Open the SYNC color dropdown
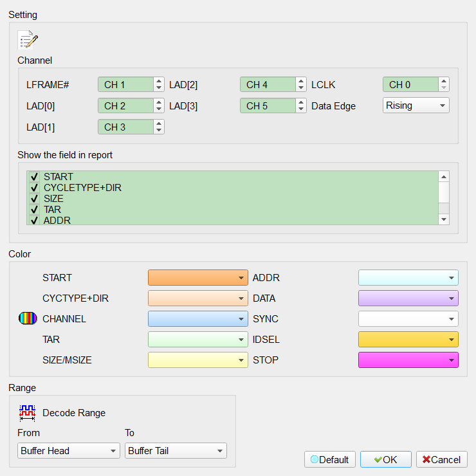 tap(408, 319)
